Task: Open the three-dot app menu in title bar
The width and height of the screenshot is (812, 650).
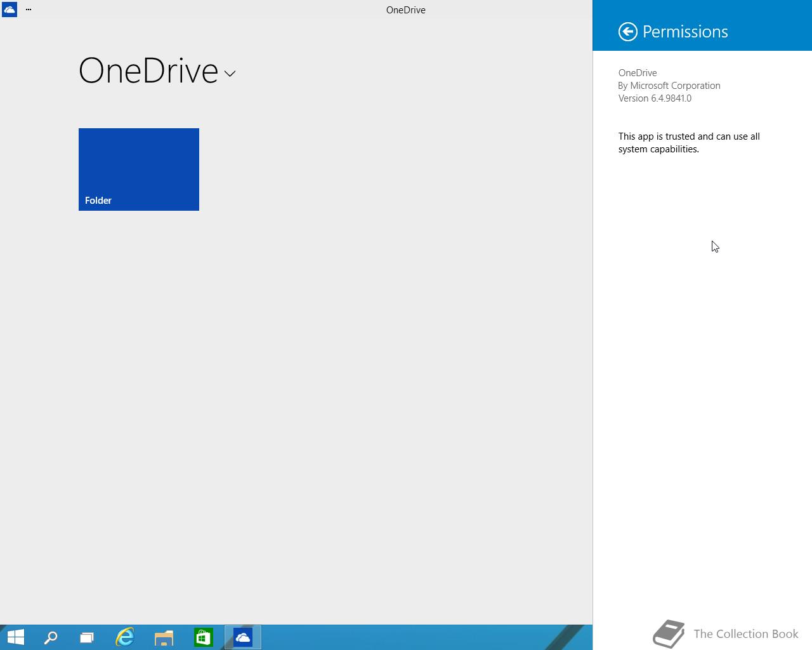Action: [29, 10]
